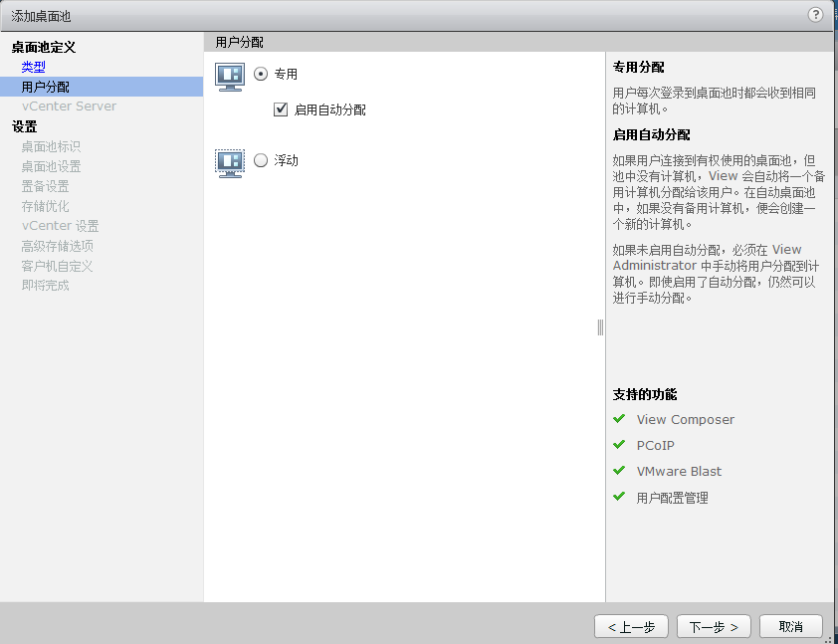Click the PCoIP feature text
838x644 pixels.
pos(655,445)
